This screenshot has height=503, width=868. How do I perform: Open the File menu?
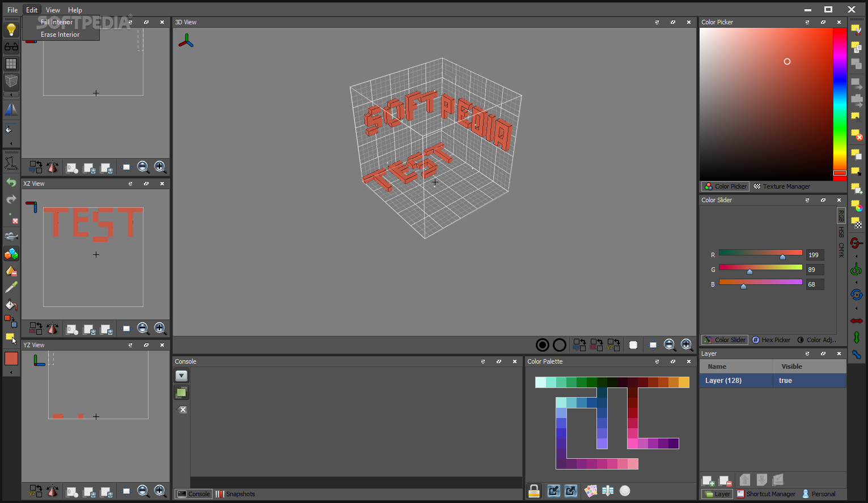[x=12, y=10]
